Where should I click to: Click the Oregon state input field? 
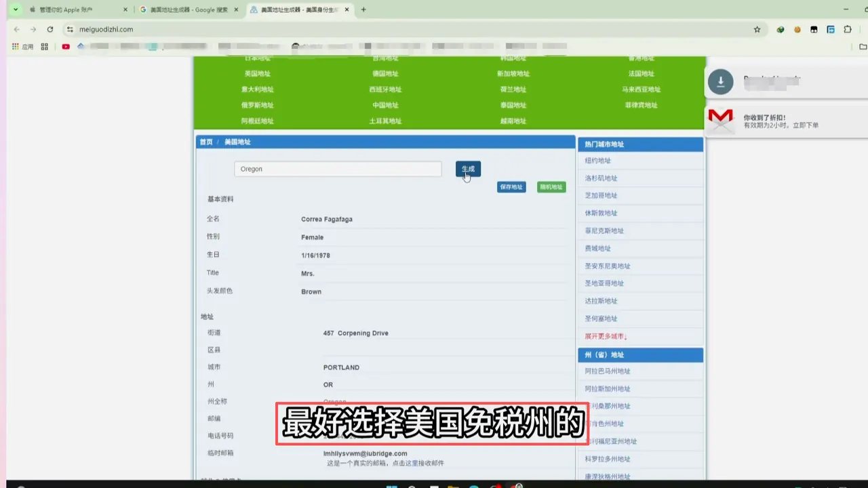338,169
